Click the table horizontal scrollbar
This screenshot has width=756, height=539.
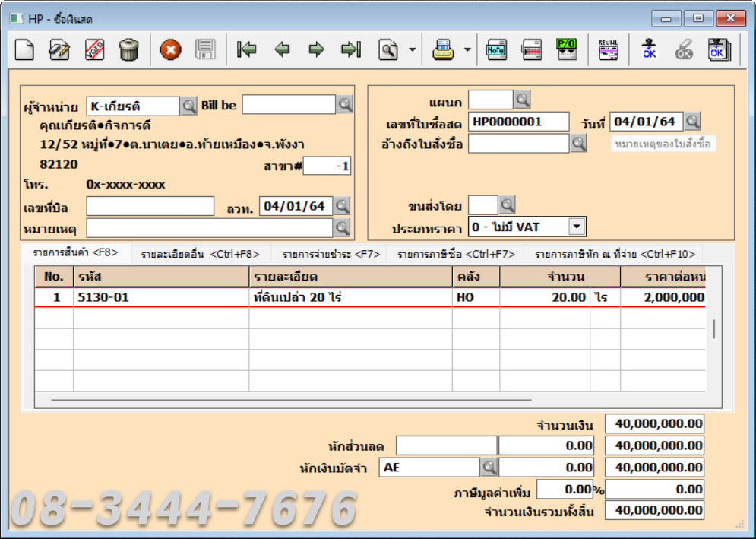(291, 400)
